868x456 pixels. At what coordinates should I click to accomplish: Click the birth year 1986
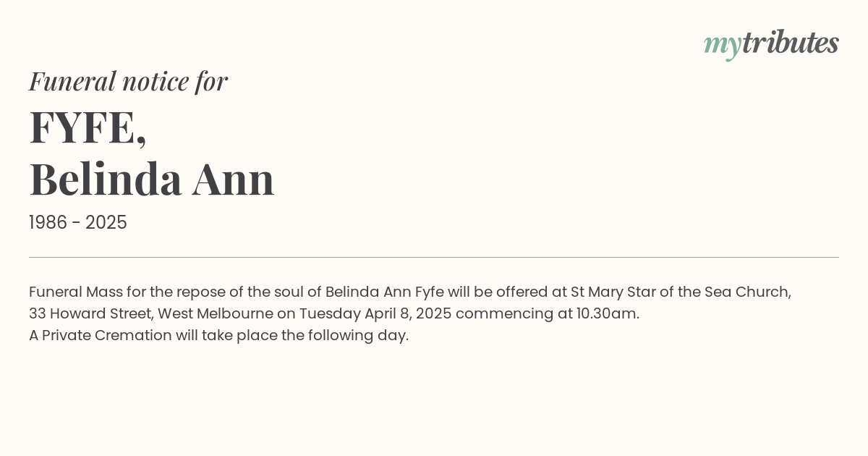pos(49,223)
